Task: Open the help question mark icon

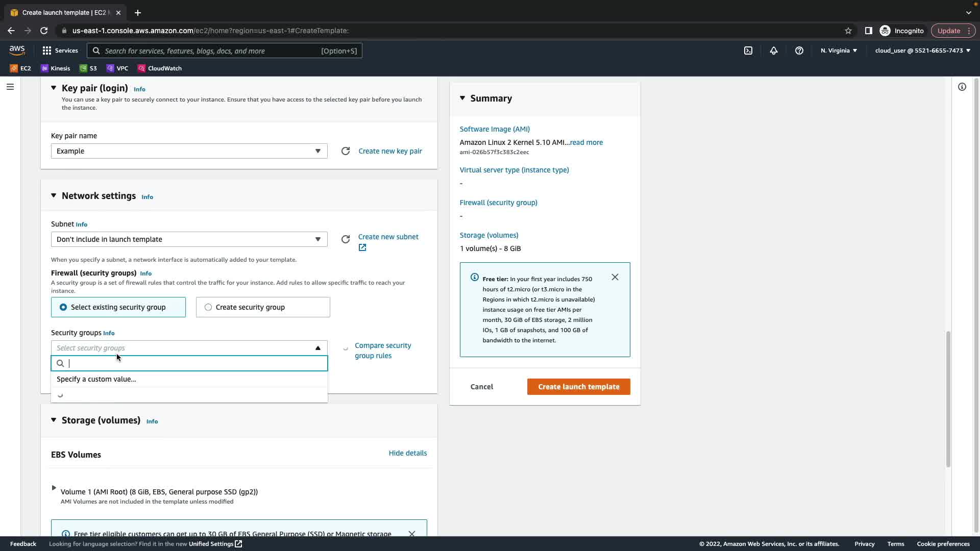Action: pyautogui.click(x=799, y=51)
